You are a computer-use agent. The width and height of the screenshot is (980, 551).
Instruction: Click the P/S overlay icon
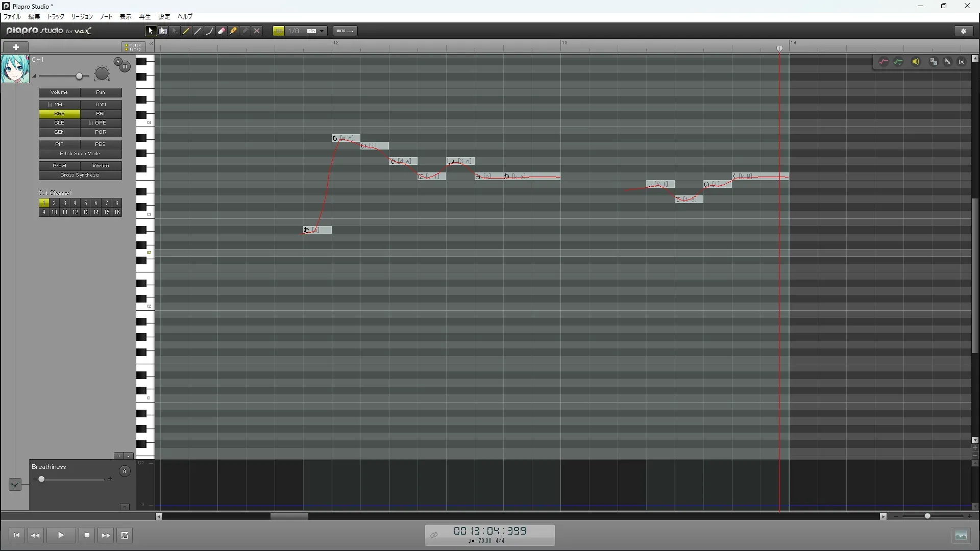(934, 62)
